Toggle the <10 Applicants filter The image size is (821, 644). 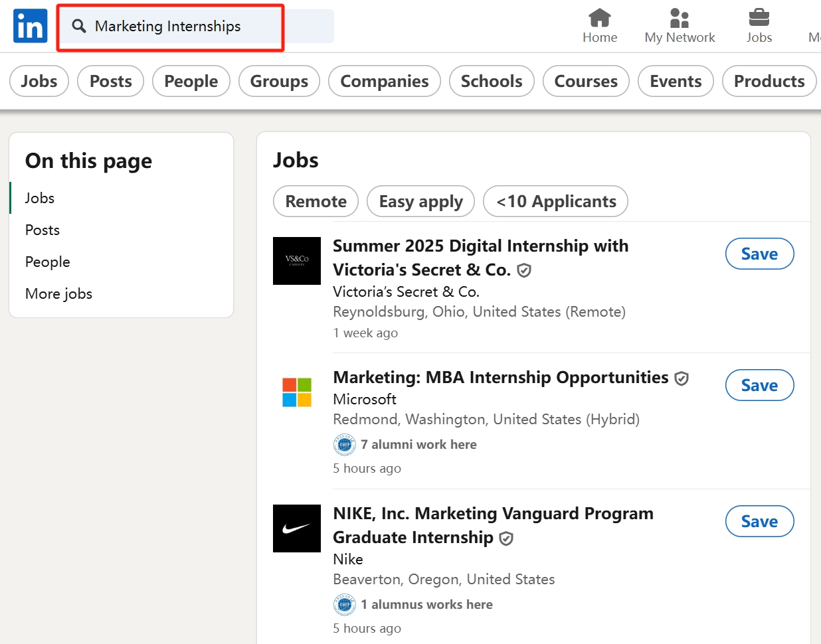pos(555,201)
